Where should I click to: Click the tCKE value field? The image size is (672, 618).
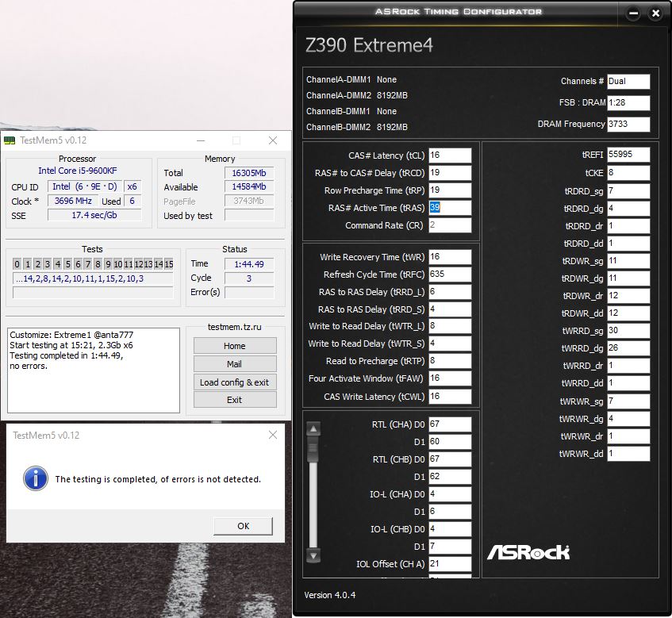(628, 173)
